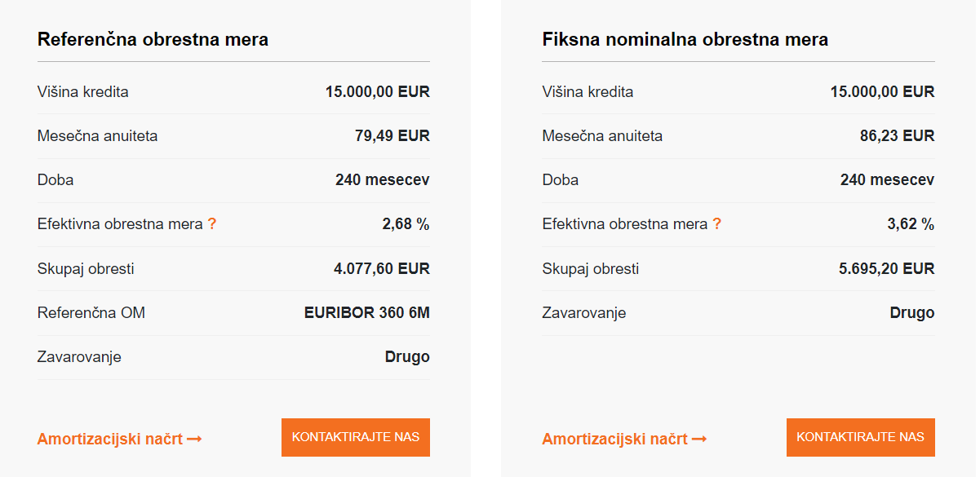
Task: Click the 4.077,60 EUR total interest amount
Action: tap(381, 268)
